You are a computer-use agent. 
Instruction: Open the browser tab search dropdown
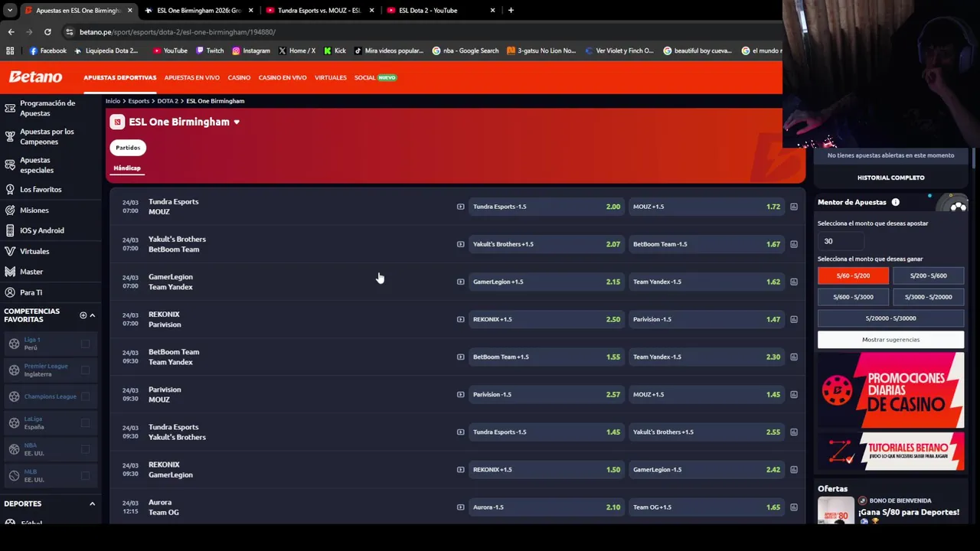10,10
